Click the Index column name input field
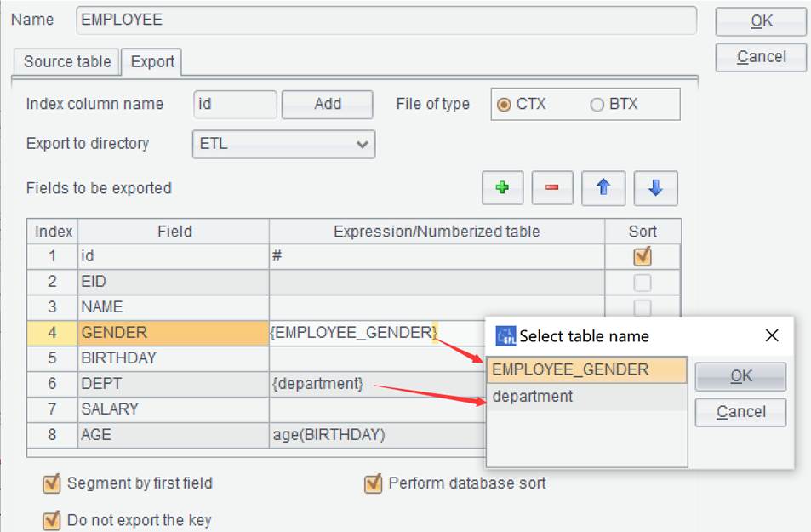The width and height of the screenshot is (811, 532). (x=235, y=105)
